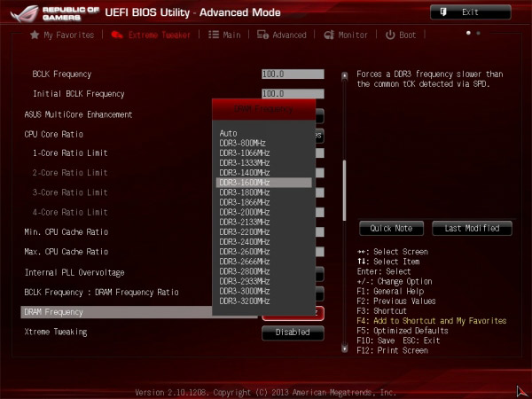Screen dimensions: 532x399
Task: Pick highlighted DDR3-1600MHz option
Action: (263, 183)
